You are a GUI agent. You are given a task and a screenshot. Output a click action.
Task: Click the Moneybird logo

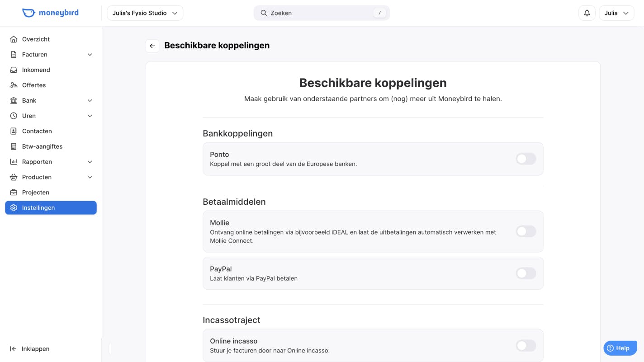(50, 13)
